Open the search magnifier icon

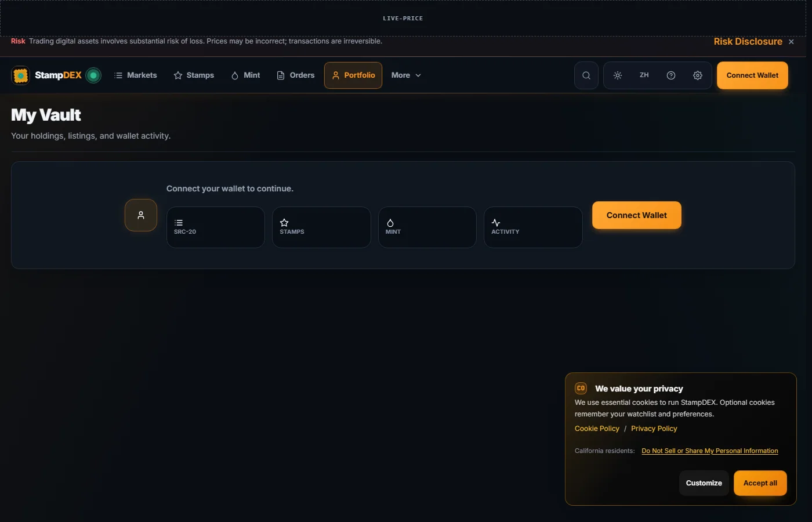click(586, 75)
